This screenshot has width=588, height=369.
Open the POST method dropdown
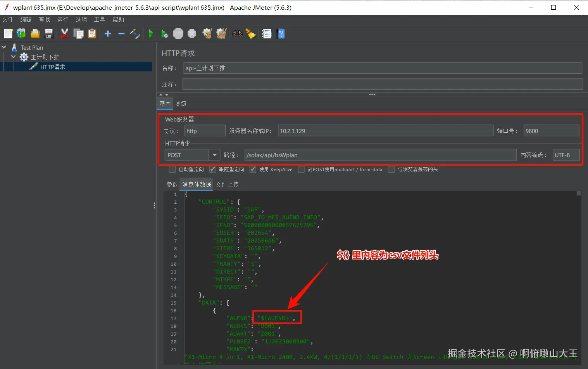[214, 155]
